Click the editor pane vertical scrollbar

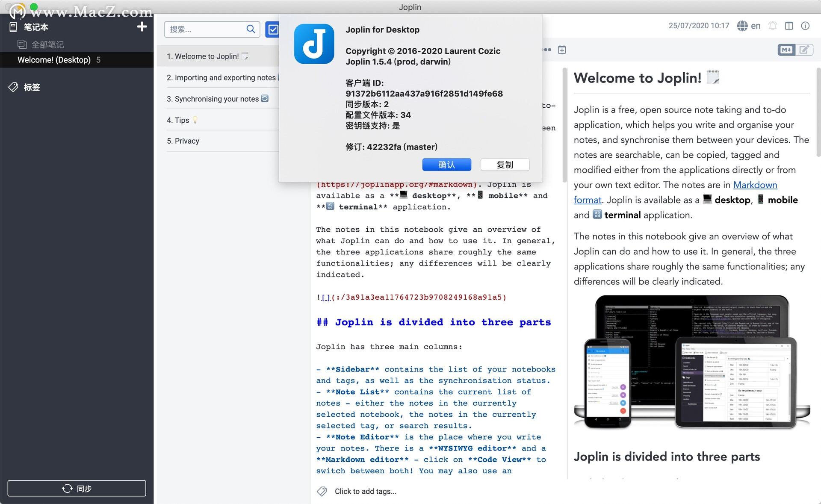(x=564, y=125)
